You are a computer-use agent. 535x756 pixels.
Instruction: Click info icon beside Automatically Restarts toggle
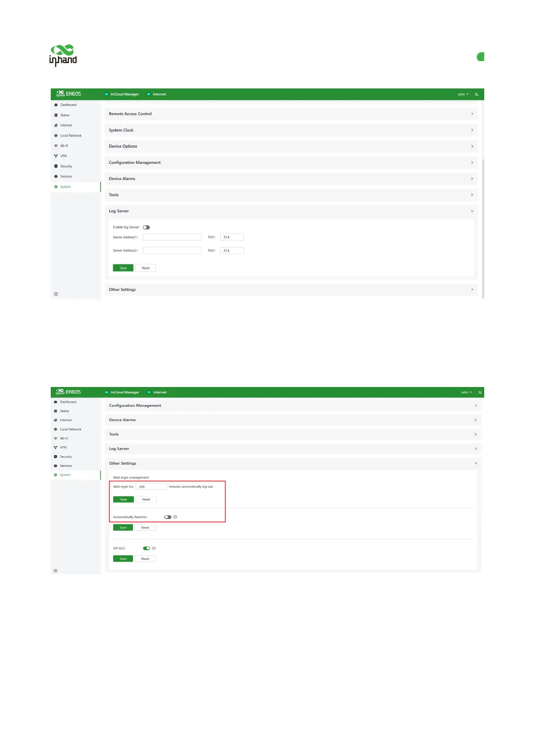tap(175, 517)
